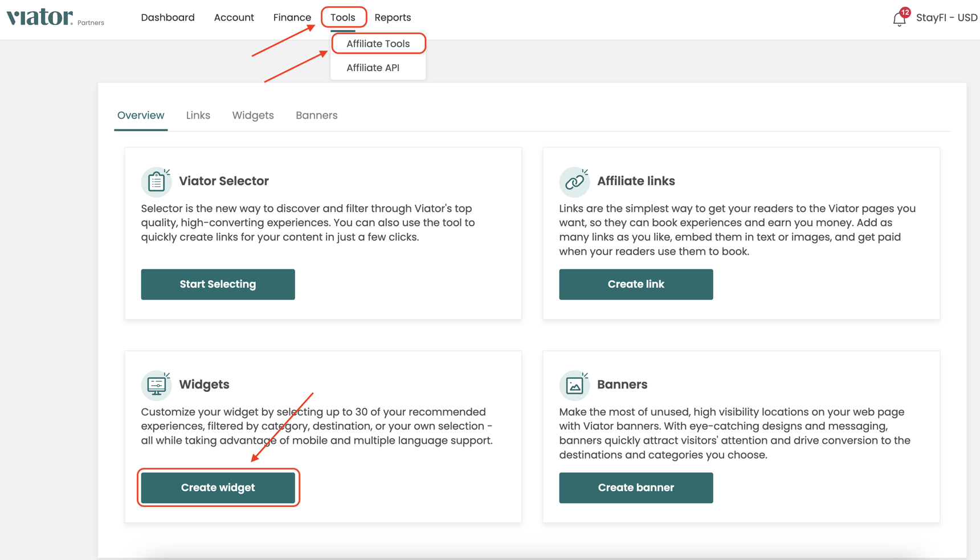The width and height of the screenshot is (980, 560).
Task: Click the Affiliate links chain icon
Action: [574, 181]
